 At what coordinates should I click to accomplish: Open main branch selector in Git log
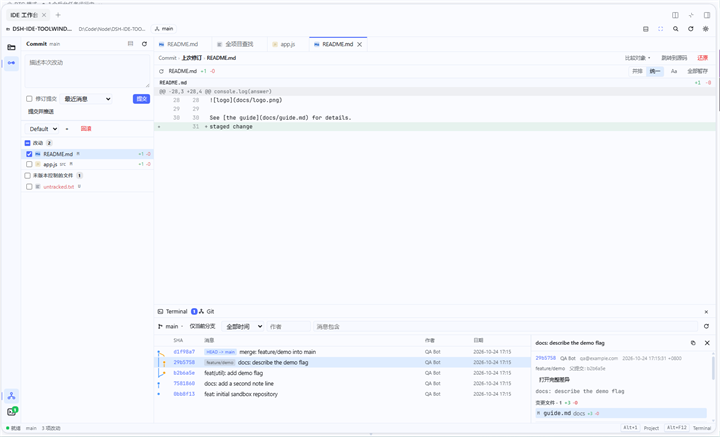point(170,326)
